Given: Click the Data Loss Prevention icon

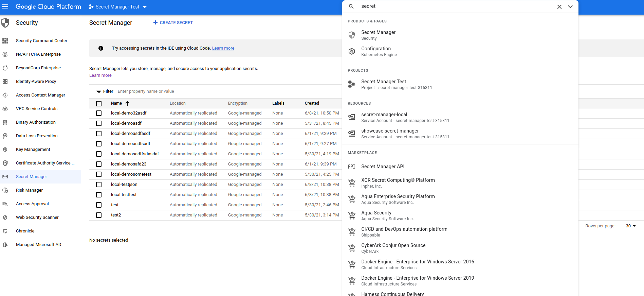Looking at the screenshot, I should point(5,136).
